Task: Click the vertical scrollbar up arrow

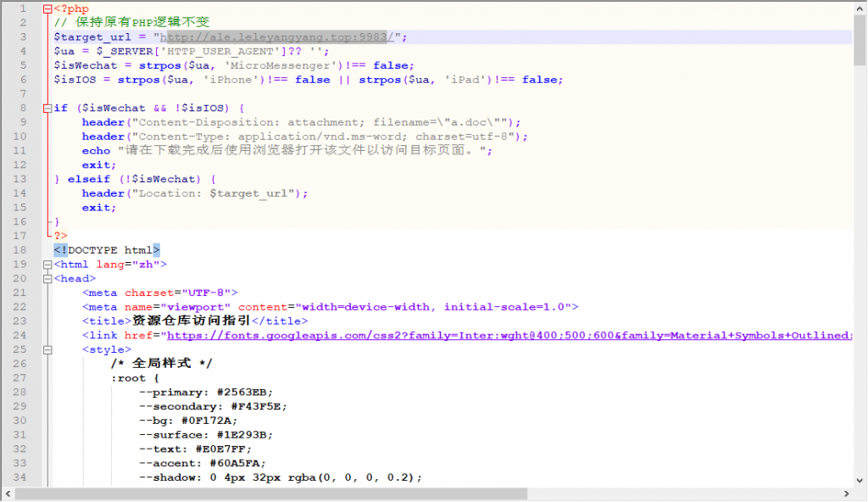Action: tap(860, 8)
